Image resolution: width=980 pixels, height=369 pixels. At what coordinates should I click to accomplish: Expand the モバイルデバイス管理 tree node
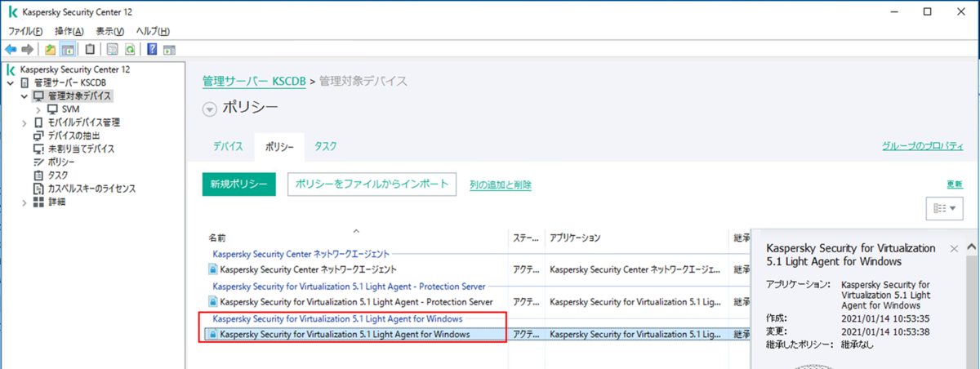point(24,122)
